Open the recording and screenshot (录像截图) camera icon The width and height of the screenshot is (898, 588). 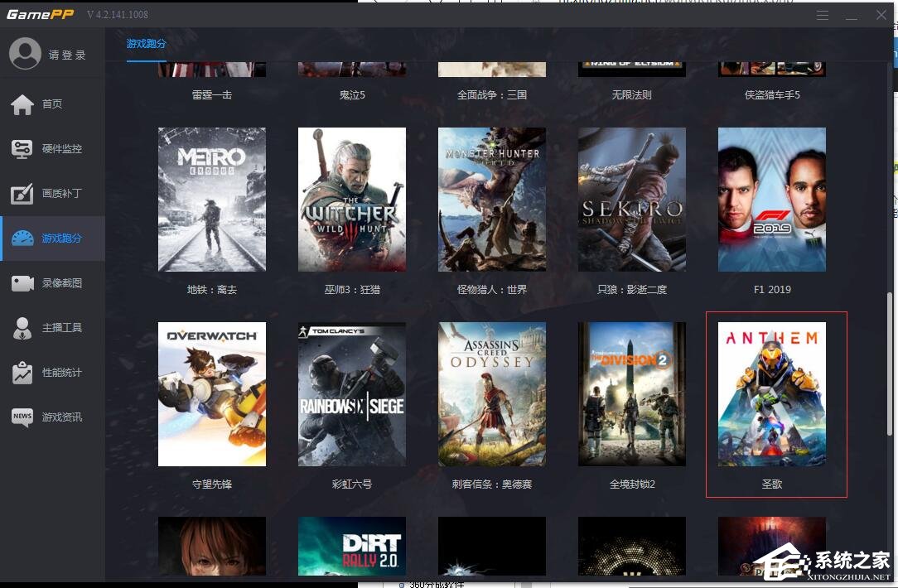(x=22, y=283)
